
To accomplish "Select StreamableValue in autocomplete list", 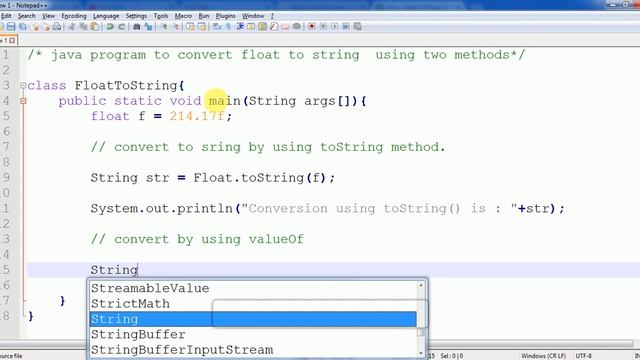I will pos(253,288).
